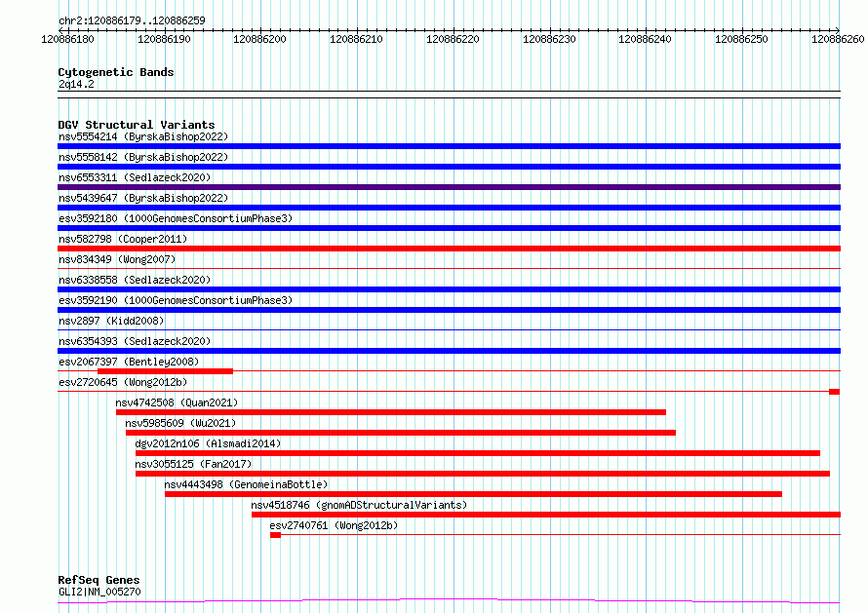Select the thick red esv2067397 segment
This screenshot has width=868, height=613.
click(x=165, y=371)
